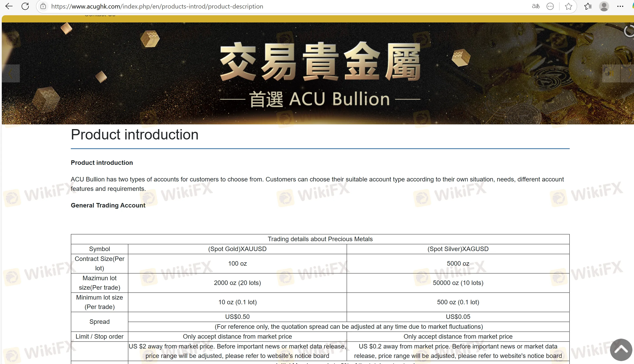Image resolution: width=634 pixels, height=364 pixels.
Task: Click the acughk.com address bar URL
Action: 157,6
